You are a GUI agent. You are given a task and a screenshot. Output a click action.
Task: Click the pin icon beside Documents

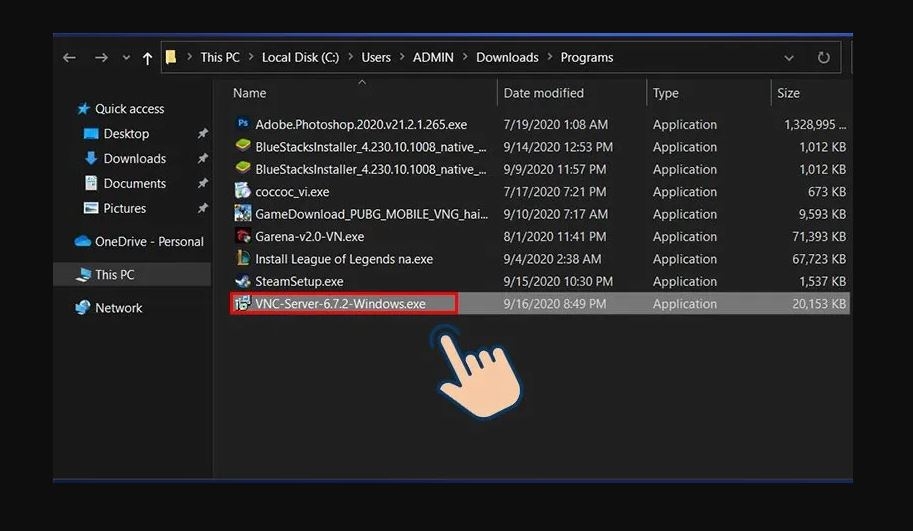click(x=202, y=183)
